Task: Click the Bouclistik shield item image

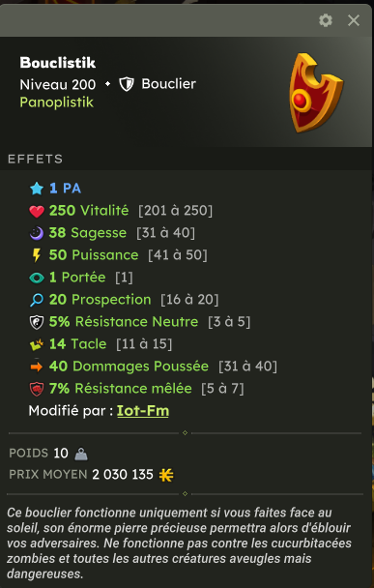Action: (x=316, y=93)
